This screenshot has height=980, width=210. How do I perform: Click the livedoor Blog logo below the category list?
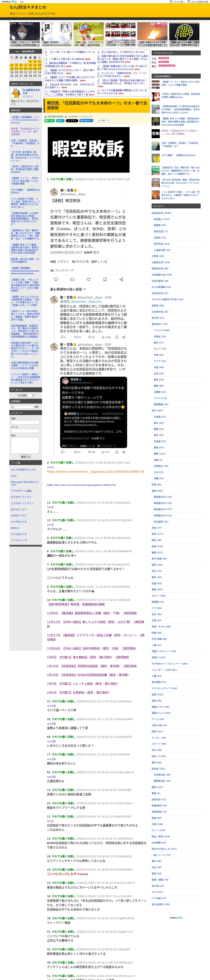(x=176, y=918)
